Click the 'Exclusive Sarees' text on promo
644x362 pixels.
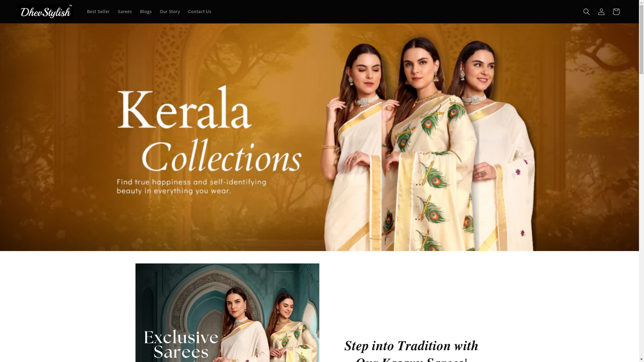181,344
